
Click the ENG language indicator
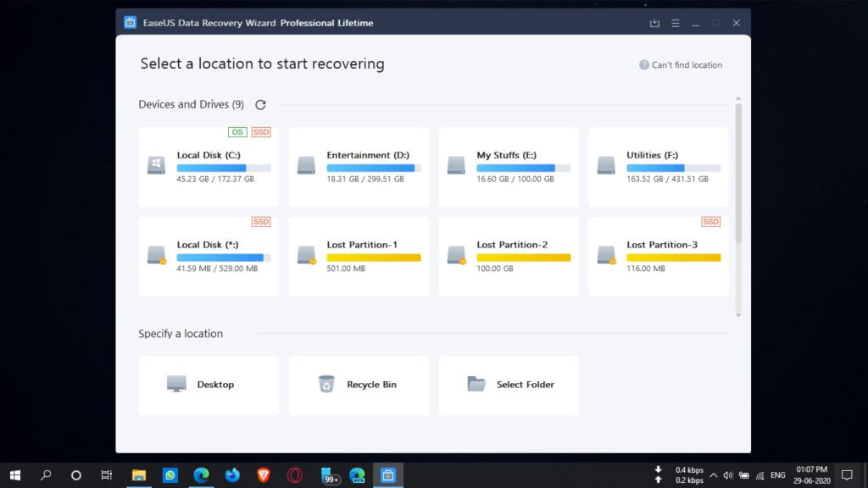[778, 475]
